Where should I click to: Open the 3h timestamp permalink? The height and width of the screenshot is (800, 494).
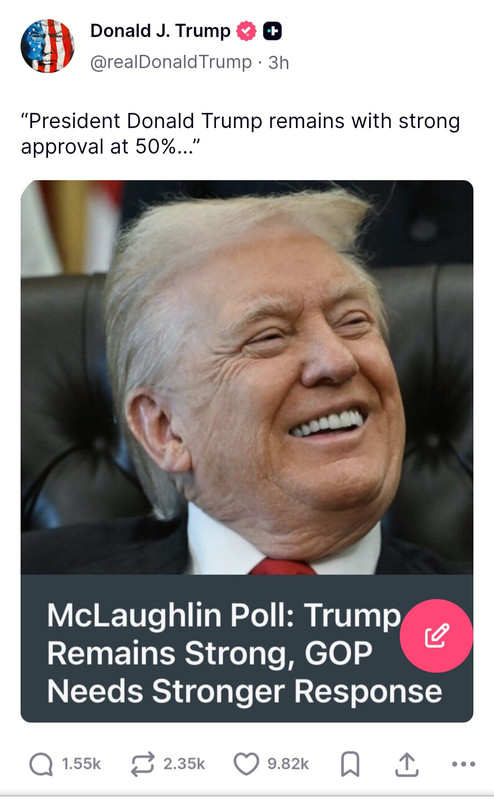(279, 62)
